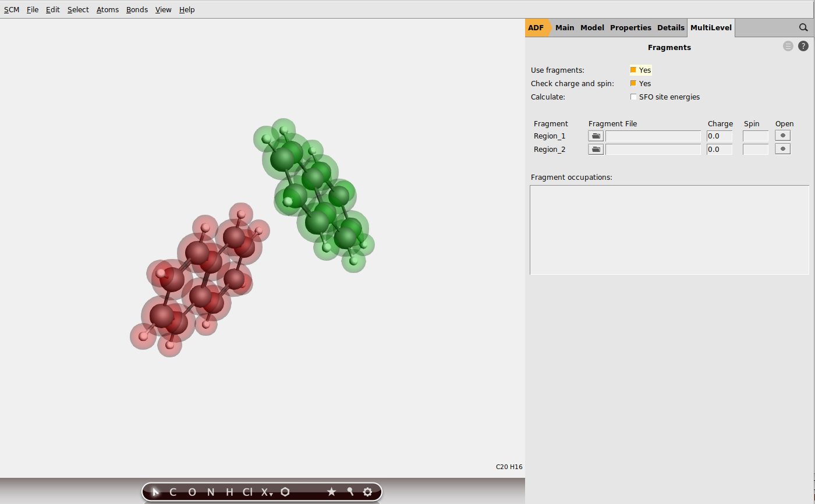Open the Region_2 fragment viewer
This screenshot has width=815, height=504.
(x=782, y=148)
